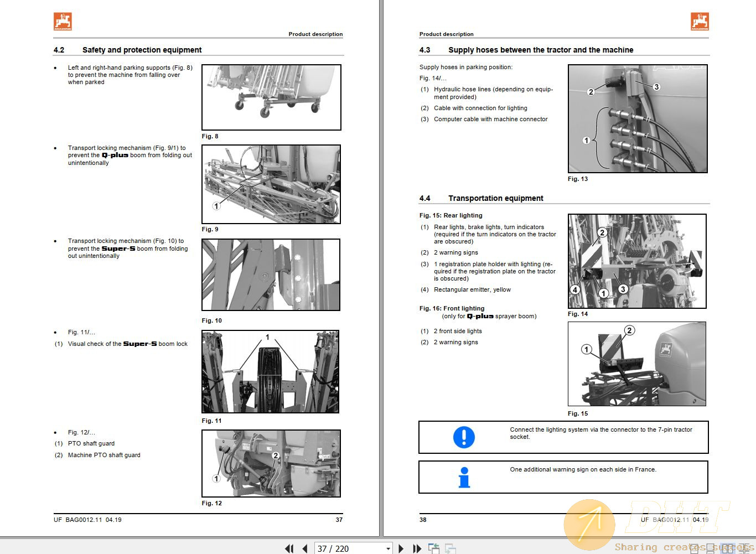Click 'UF BAG0012.11 04.19' in page 37 footer
Viewport: 756px width, 554px height.
[x=87, y=520]
